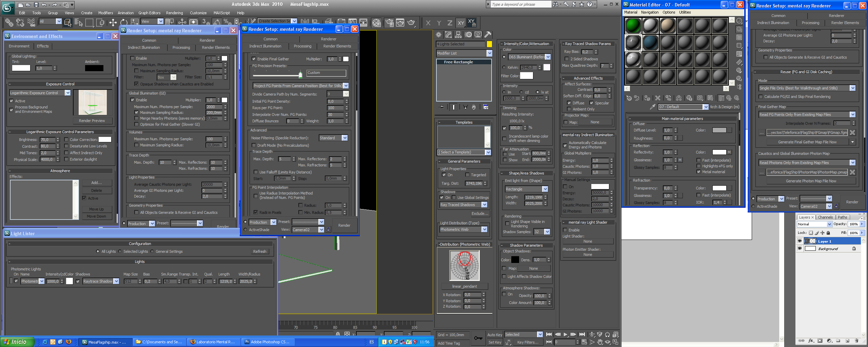
Task: Toggle 2 Sided Shadows checkbox
Action: [567, 59]
